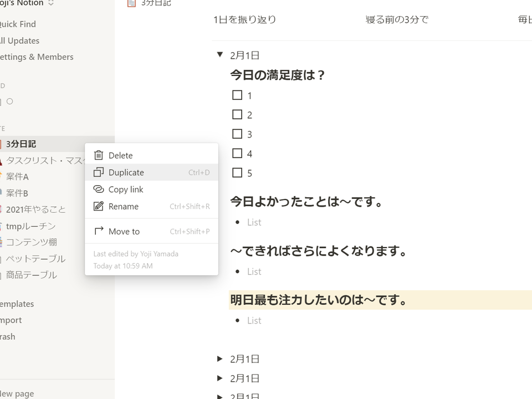Open the workspace switcher chevron icon

coord(51,3)
